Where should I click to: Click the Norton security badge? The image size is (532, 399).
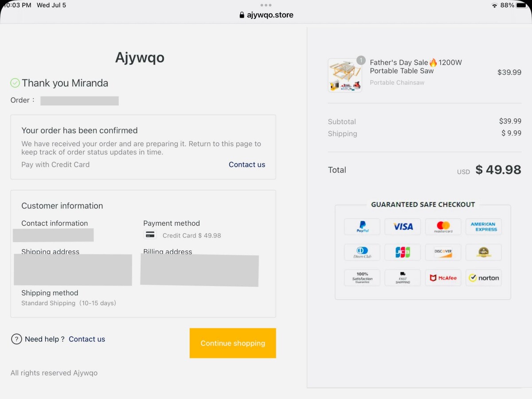pos(483,278)
